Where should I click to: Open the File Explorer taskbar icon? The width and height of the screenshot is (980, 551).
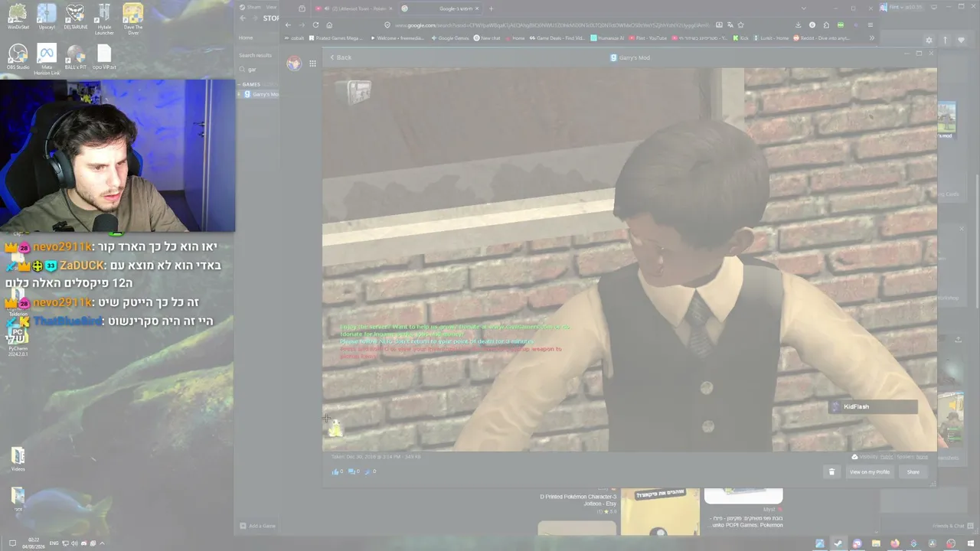pos(876,543)
